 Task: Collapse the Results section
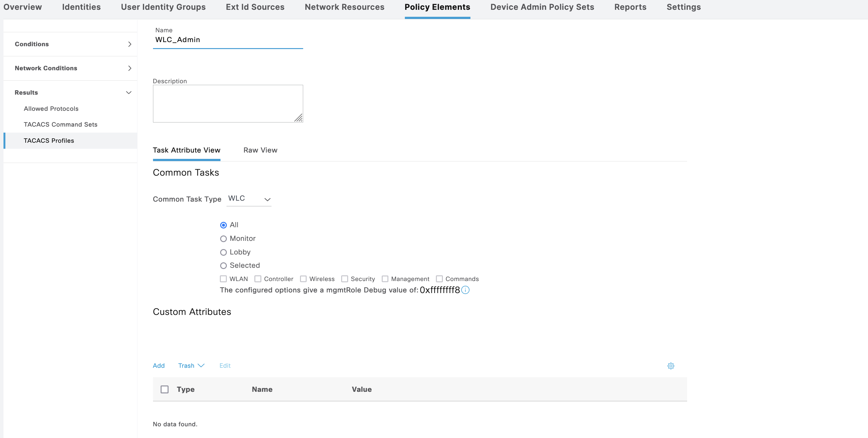128,93
